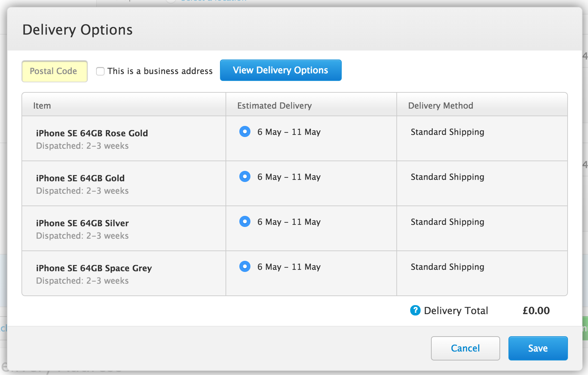Viewport: 588px width, 375px height.
Task: Click the Postal Code input field
Action: [x=54, y=71]
